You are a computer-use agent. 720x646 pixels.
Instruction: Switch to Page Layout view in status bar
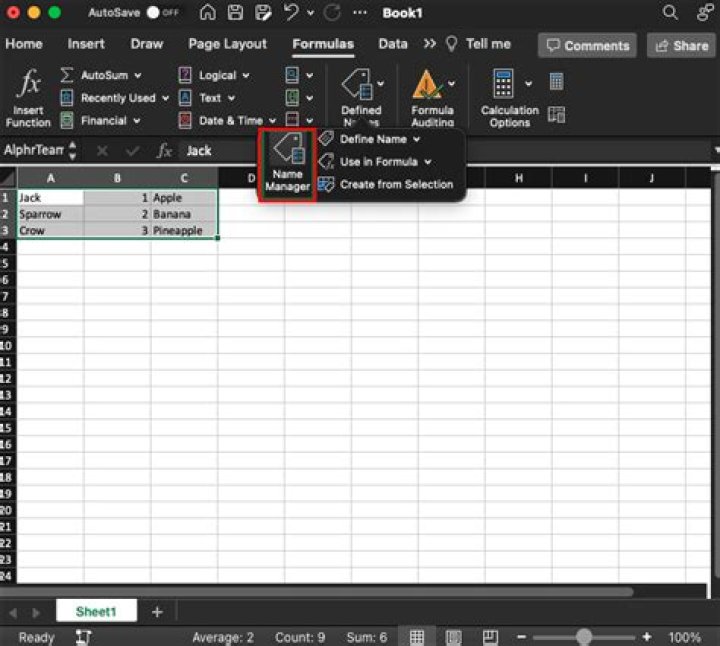[x=453, y=637]
